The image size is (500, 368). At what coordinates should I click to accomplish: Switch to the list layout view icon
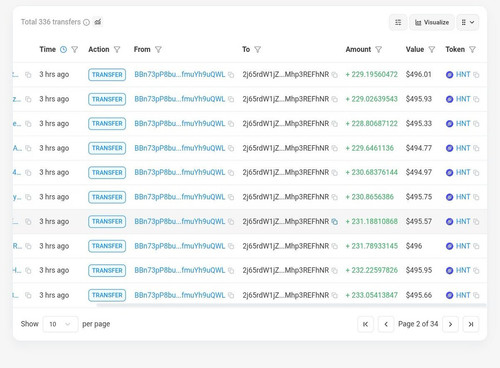click(398, 22)
